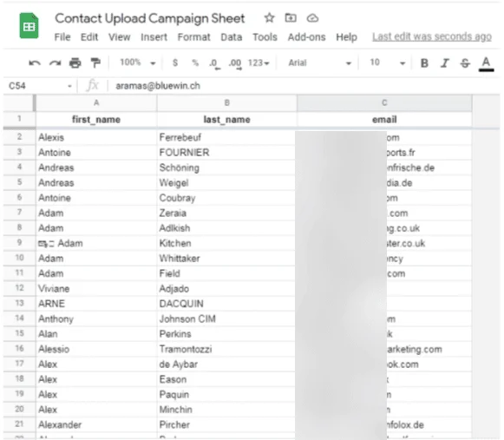Select the last_name header cell

click(227, 119)
